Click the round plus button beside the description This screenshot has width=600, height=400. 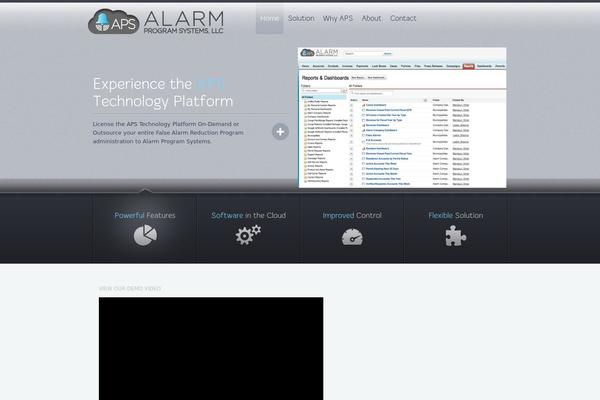pyautogui.click(x=280, y=132)
